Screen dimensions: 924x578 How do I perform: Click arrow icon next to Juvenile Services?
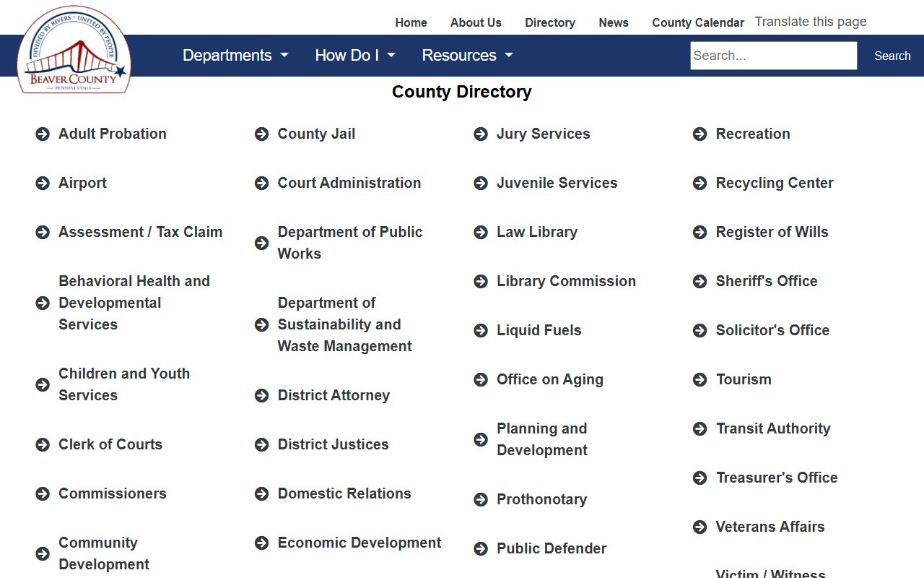481,183
